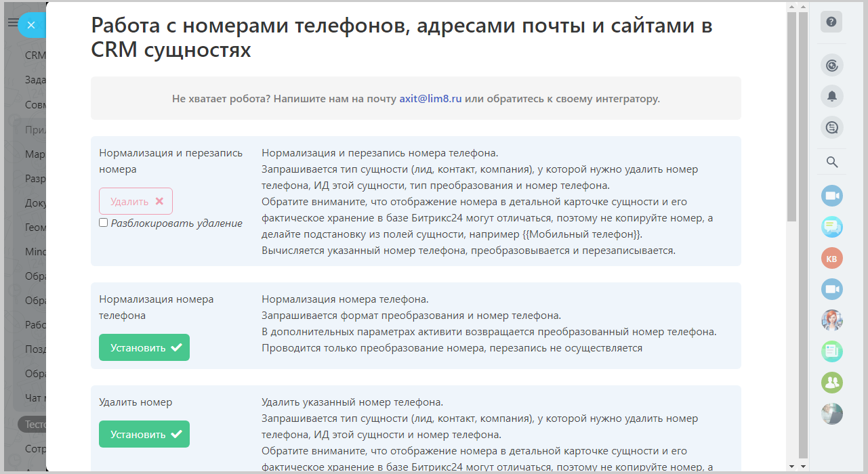Image resolution: width=868 pixels, height=474 pixels.
Task: Open the axit@lim8.ru email link
Action: 430,98
